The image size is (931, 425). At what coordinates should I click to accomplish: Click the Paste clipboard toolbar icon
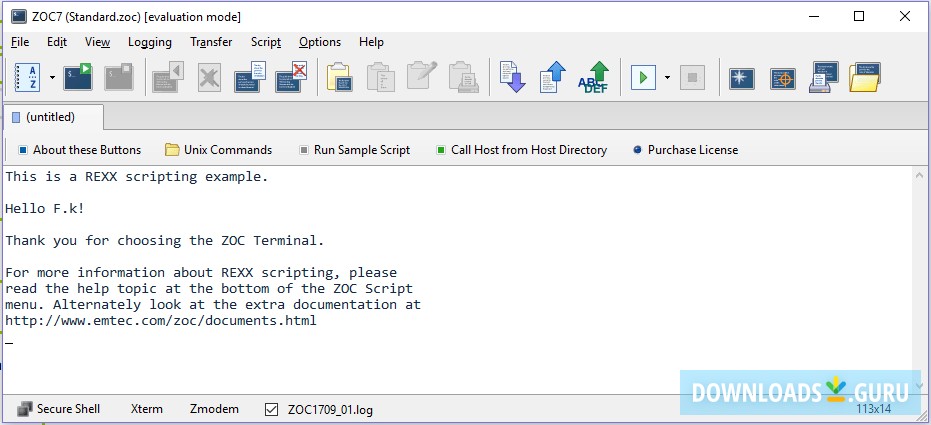pyautogui.click(x=340, y=77)
